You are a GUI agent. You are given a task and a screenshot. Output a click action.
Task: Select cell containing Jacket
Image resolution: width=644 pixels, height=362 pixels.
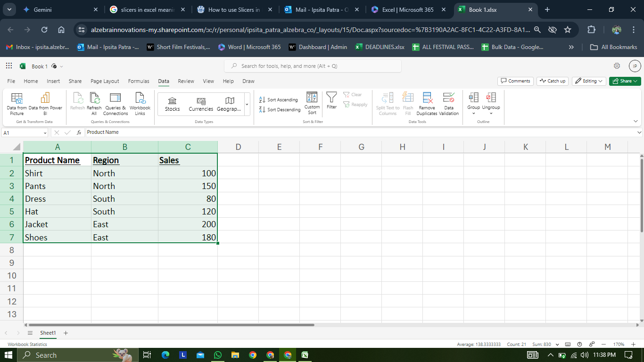pos(57,224)
